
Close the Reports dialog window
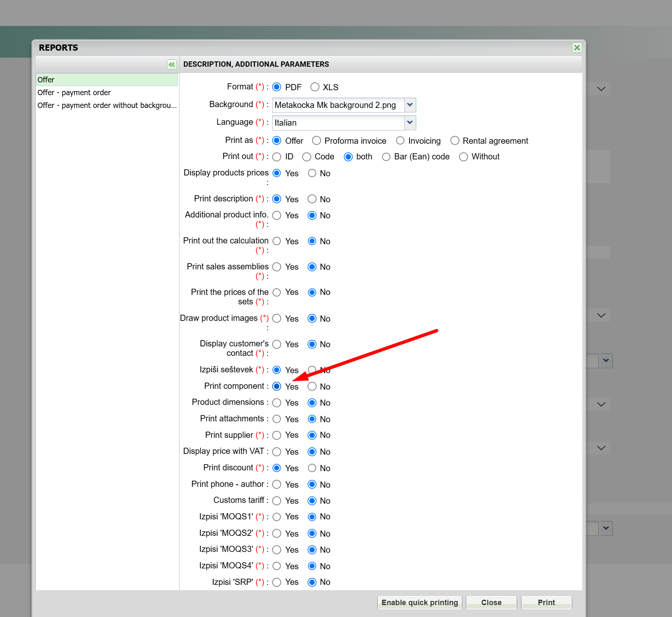coord(577,48)
